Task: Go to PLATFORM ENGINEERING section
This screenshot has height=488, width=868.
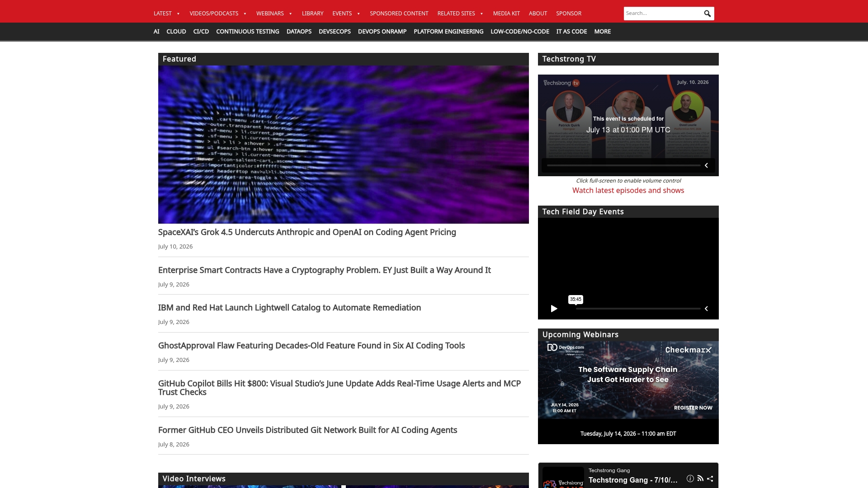Action: tap(448, 32)
